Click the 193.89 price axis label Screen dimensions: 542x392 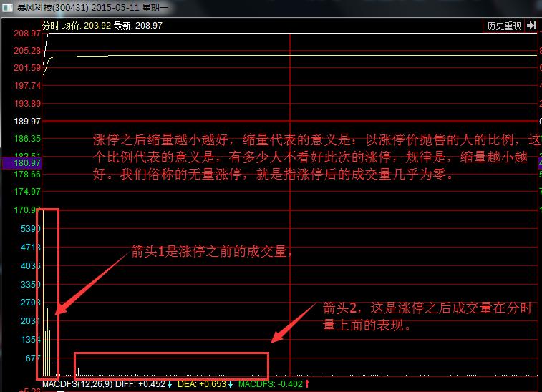[27, 103]
